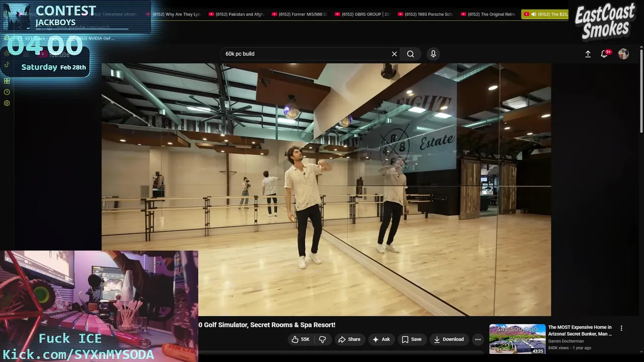Click the scrollbar down arrow
644x362 pixels.
pyautogui.click(x=641, y=352)
